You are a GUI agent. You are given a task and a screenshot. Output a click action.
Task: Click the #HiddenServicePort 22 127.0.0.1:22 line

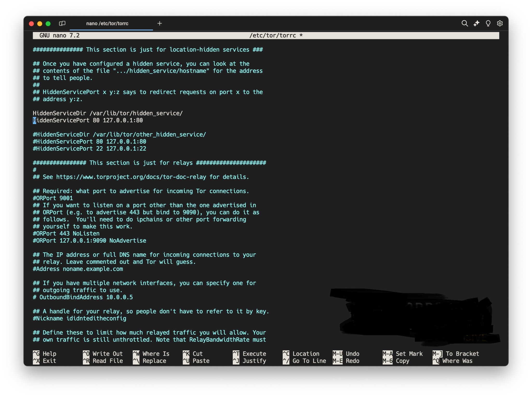[x=90, y=149]
